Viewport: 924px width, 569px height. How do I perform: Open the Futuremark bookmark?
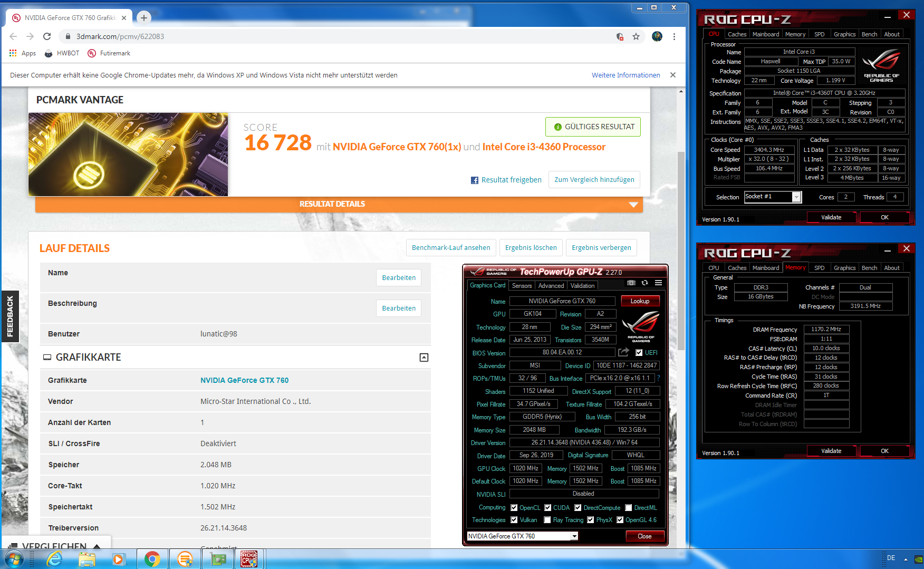click(x=109, y=53)
